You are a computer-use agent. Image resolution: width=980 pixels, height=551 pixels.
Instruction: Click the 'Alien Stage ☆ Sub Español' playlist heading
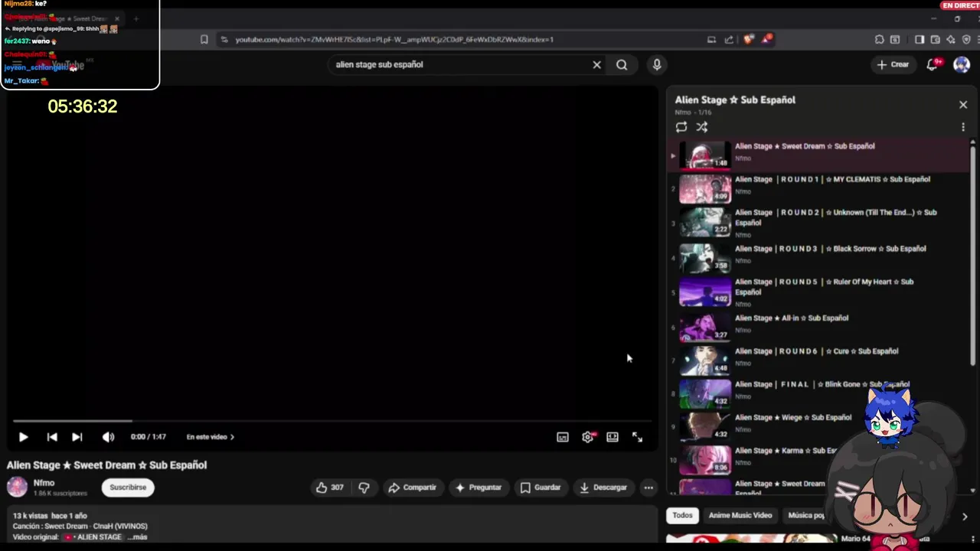[735, 100]
